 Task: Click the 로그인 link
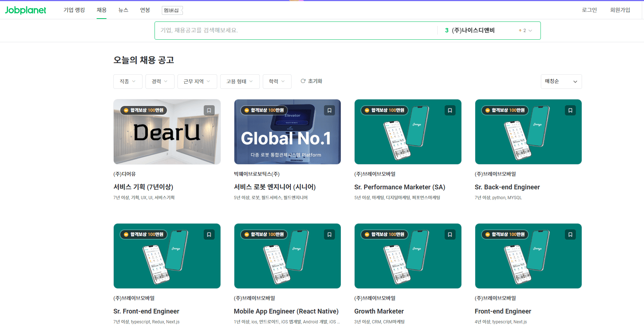tap(589, 10)
